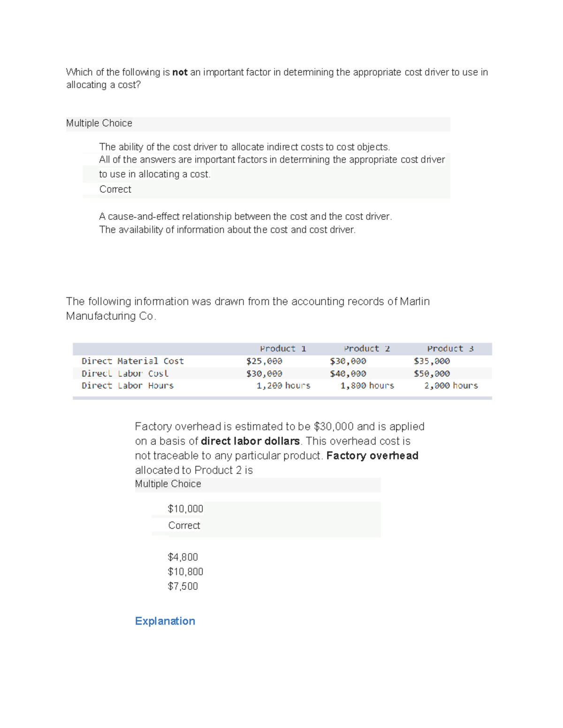Choose the cause-and-effect relationship answer
The image size is (563, 728).
245,217
